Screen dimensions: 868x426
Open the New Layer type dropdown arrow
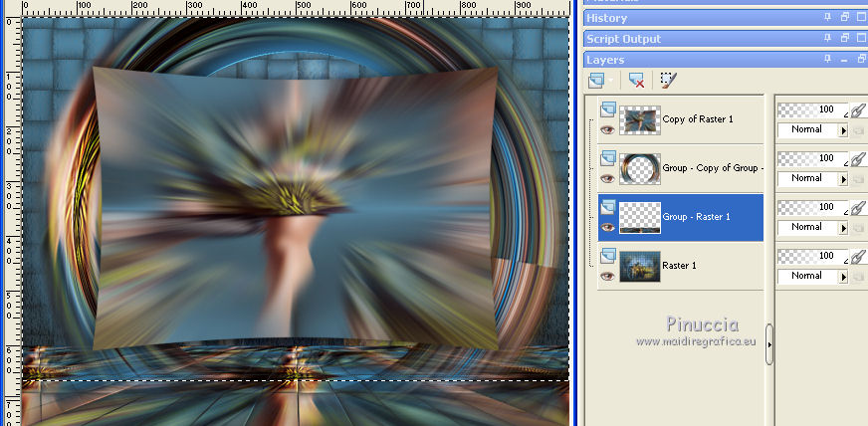pyautogui.click(x=610, y=81)
